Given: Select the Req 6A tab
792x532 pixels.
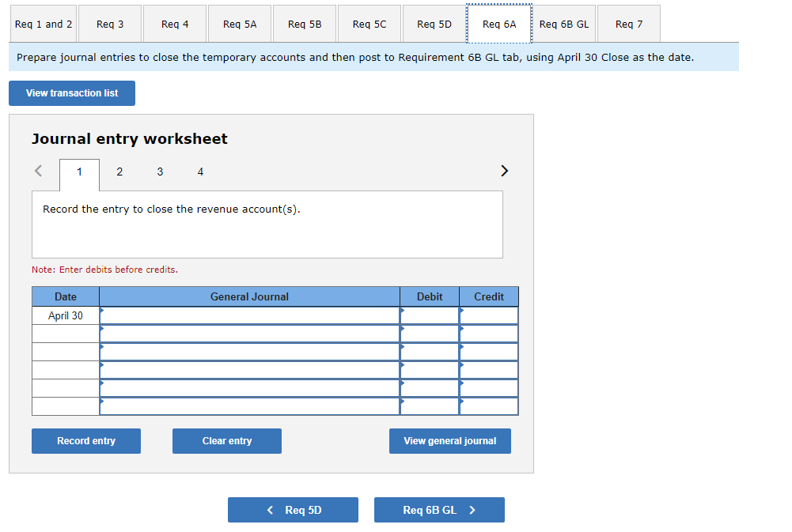Looking at the screenshot, I should pyautogui.click(x=499, y=24).
